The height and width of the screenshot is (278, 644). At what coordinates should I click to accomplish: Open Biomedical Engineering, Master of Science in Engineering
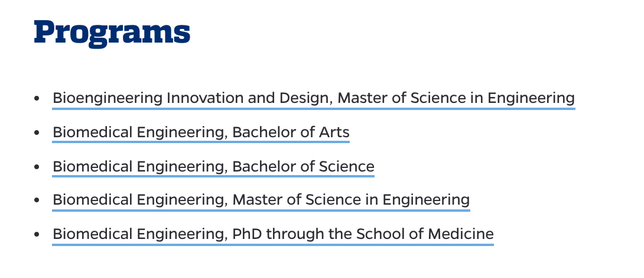(261, 201)
